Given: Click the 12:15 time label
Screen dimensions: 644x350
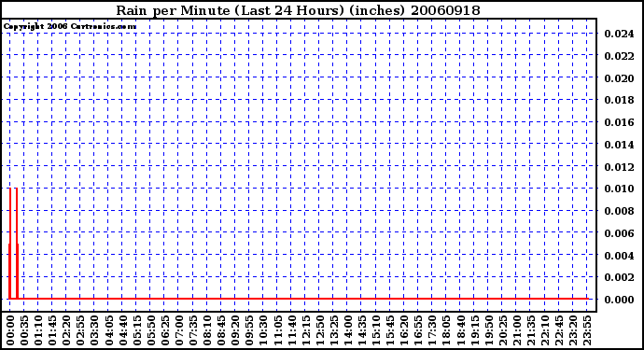Looking at the screenshot, I should click(305, 330).
